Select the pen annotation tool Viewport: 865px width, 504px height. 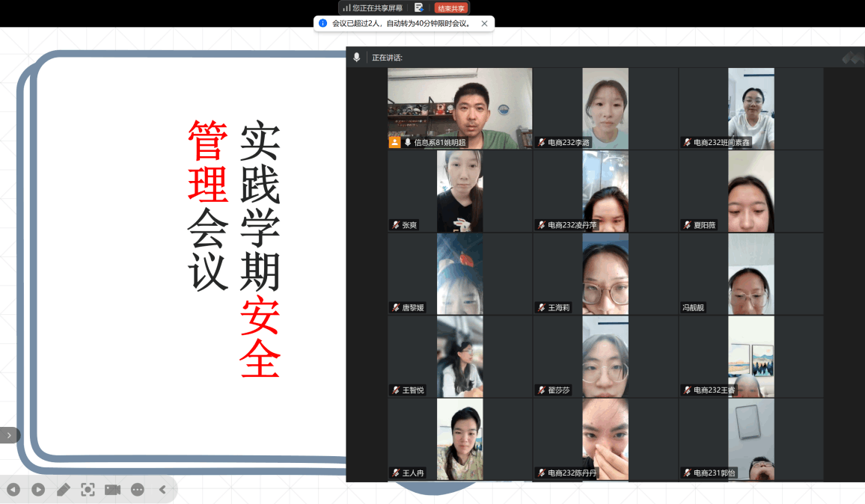coord(64,490)
